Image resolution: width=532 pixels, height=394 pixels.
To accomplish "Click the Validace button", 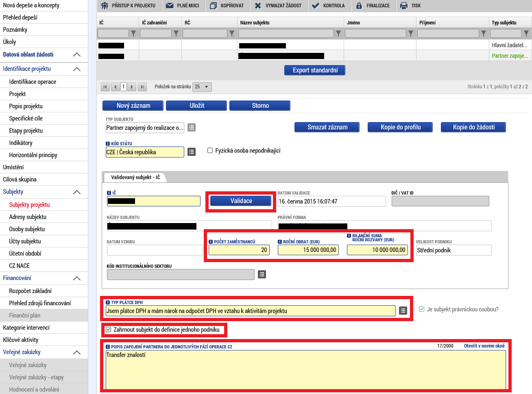I will 241,201.
